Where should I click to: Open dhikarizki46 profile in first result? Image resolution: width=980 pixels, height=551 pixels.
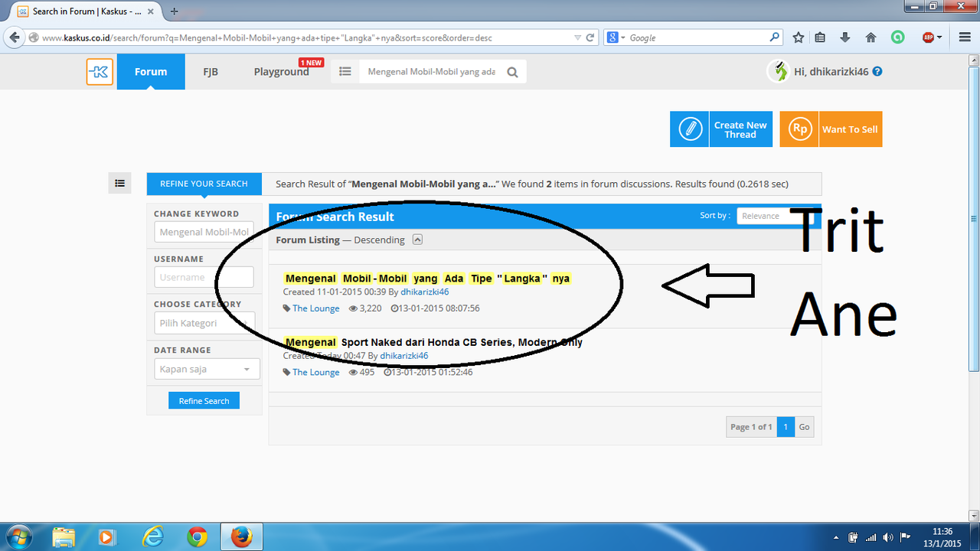(424, 292)
